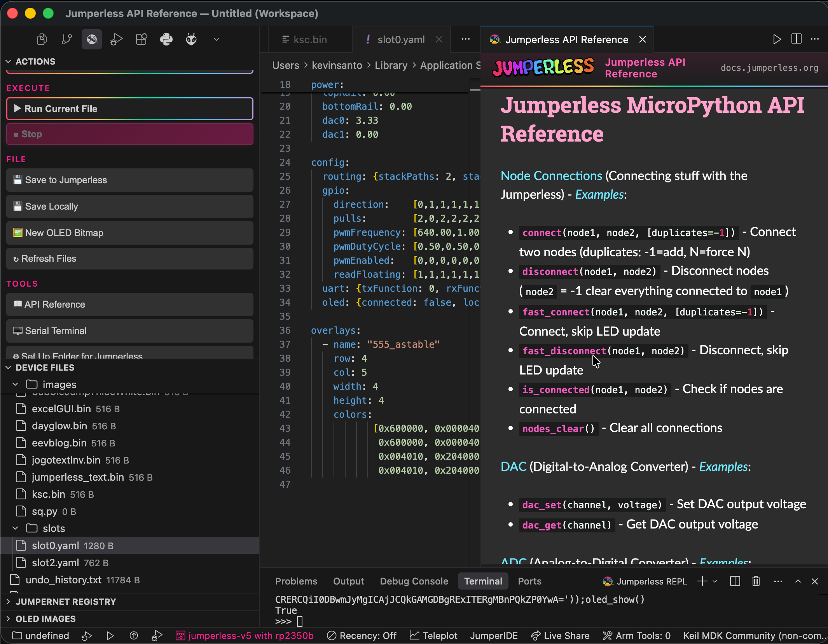
Task: Close the slot0.yaml tab
Action: pos(439,40)
